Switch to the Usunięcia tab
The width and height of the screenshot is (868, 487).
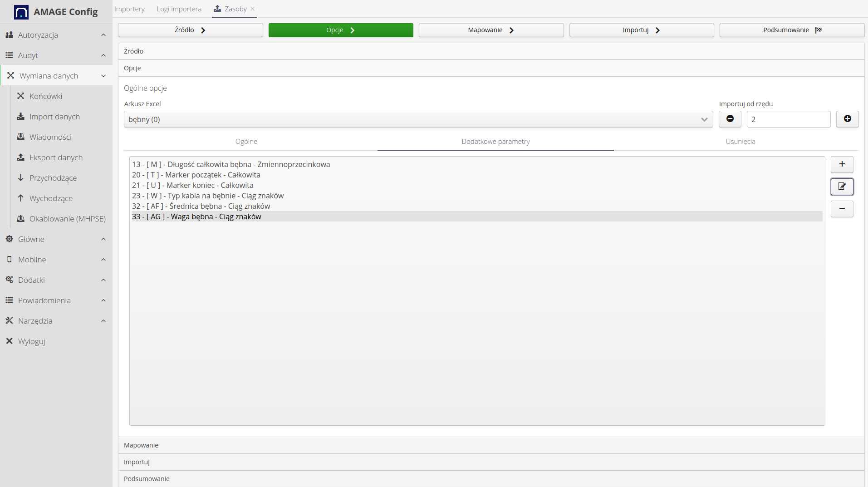(x=740, y=141)
